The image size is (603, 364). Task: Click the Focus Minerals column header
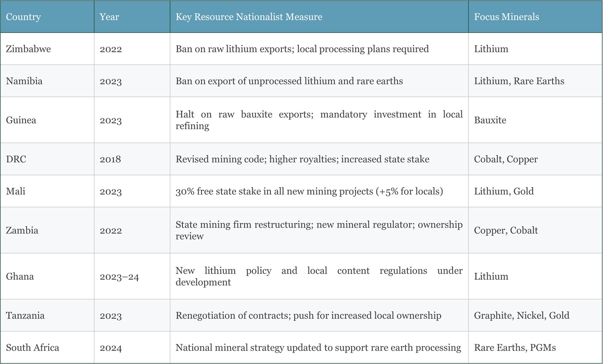coord(506,17)
